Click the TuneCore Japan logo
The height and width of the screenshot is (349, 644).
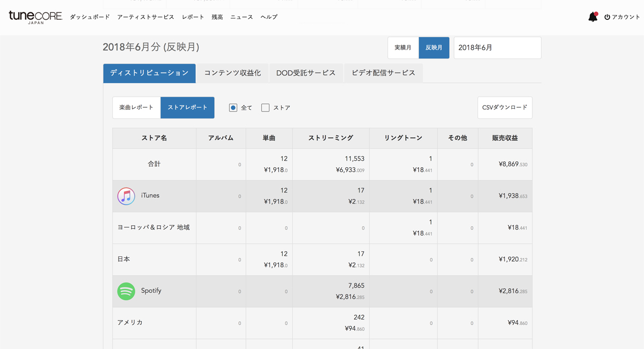click(35, 17)
